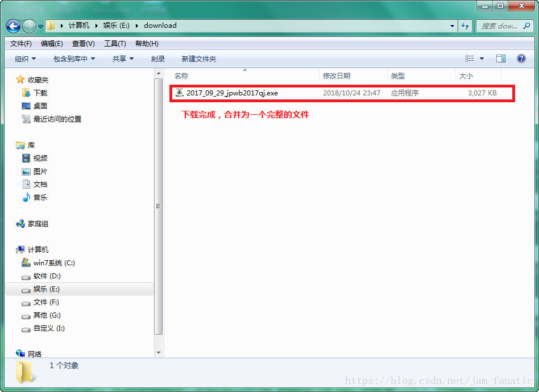The width and height of the screenshot is (539, 392).
Task: Open 自定义 (I:) drive
Action: 49,328
